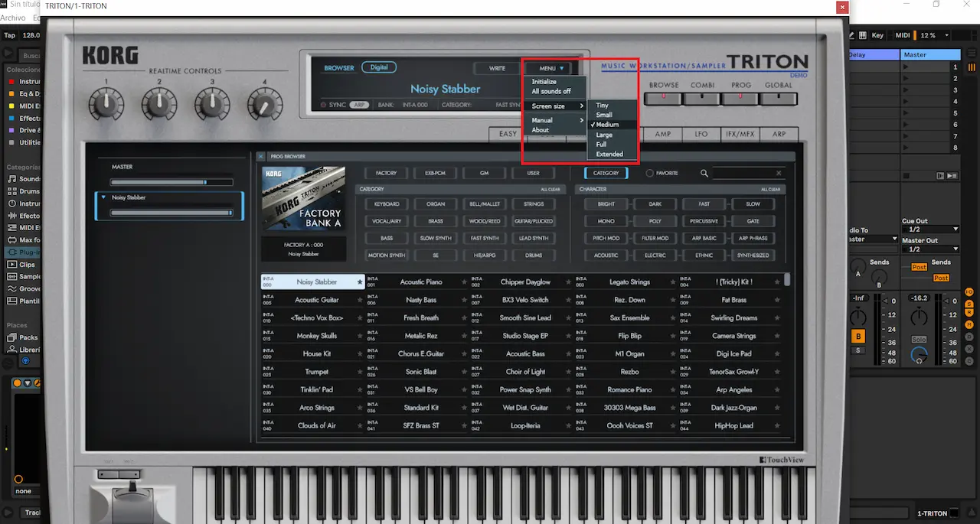Screen dimensions: 980x524
Task: Click realtime control knob 2
Action: [159, 103]
